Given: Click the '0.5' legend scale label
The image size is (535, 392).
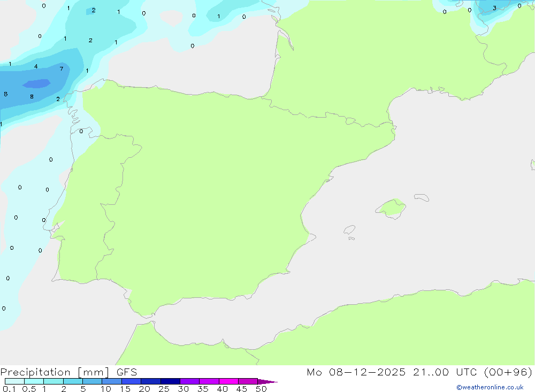Looking at the screenshot, I should coord(29,389).
